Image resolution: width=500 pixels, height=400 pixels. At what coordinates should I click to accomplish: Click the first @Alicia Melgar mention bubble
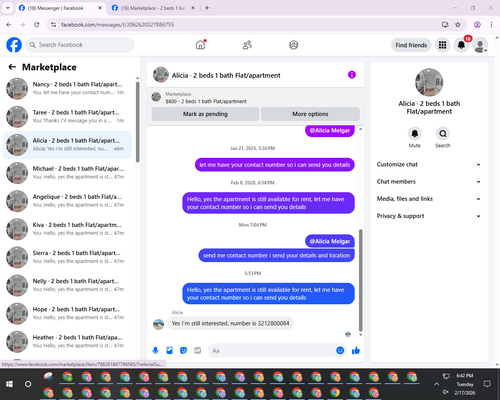click(330, 131)
